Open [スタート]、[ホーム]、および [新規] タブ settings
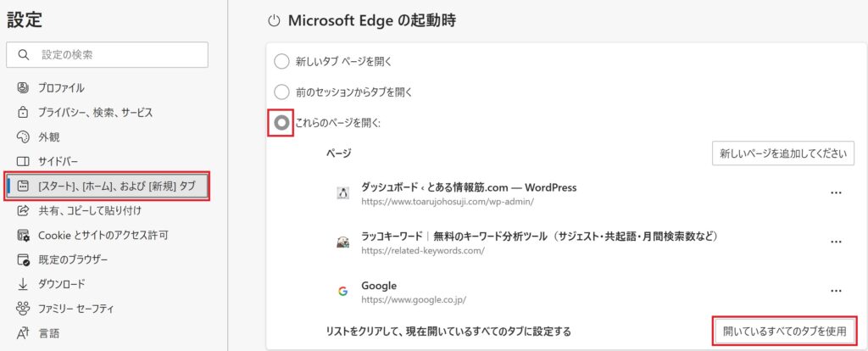 [x=108, y=186]
